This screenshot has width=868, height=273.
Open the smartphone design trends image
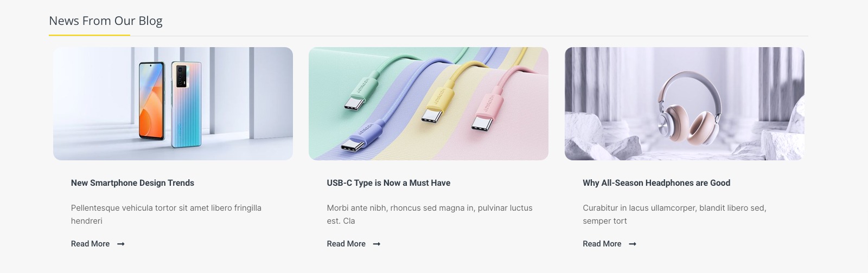(173, 103)
